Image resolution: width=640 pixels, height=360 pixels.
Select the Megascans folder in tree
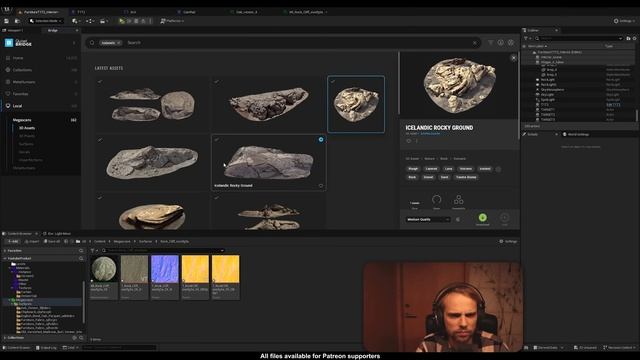(23, 300)
